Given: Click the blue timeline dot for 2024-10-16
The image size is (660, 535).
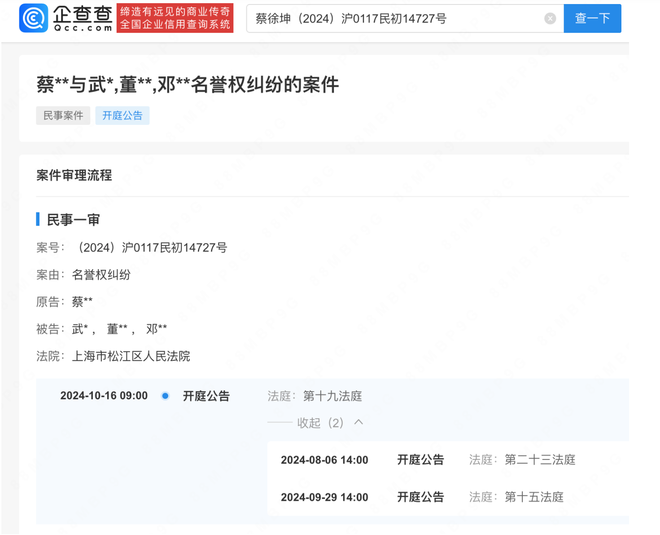Looking at the screenshot, I should click(165, 396).
